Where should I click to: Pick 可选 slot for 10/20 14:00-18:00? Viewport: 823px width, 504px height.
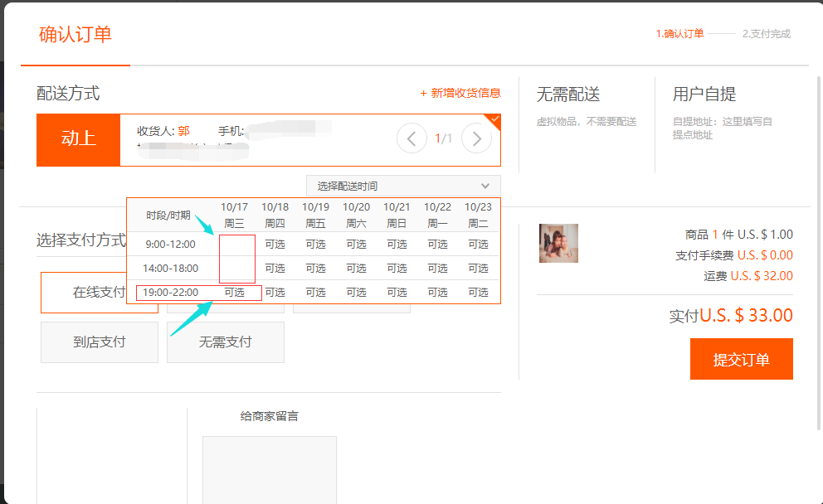point(356,269)
